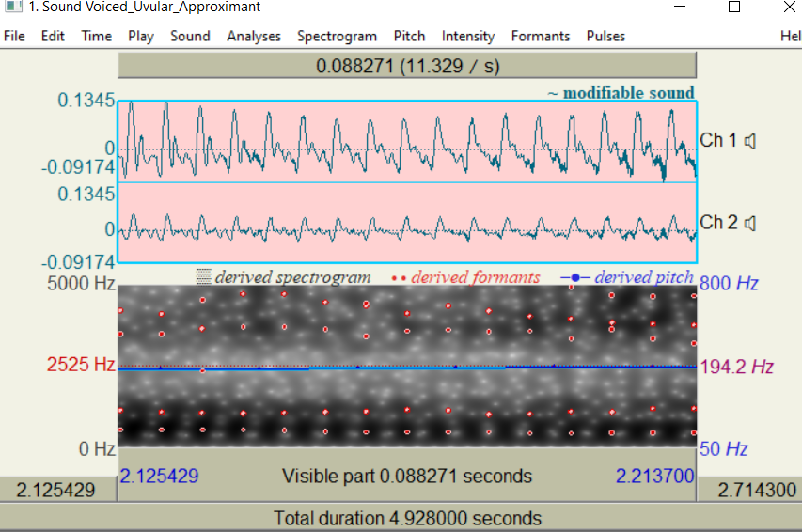Play selection bar showing 0.088271 (11.329 / s)
This screenshot has height=532, width=802.
(x=407, y=66)
